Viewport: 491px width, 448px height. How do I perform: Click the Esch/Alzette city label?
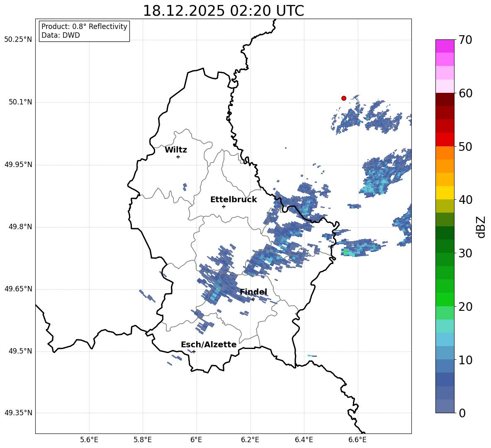pos(209,344)
